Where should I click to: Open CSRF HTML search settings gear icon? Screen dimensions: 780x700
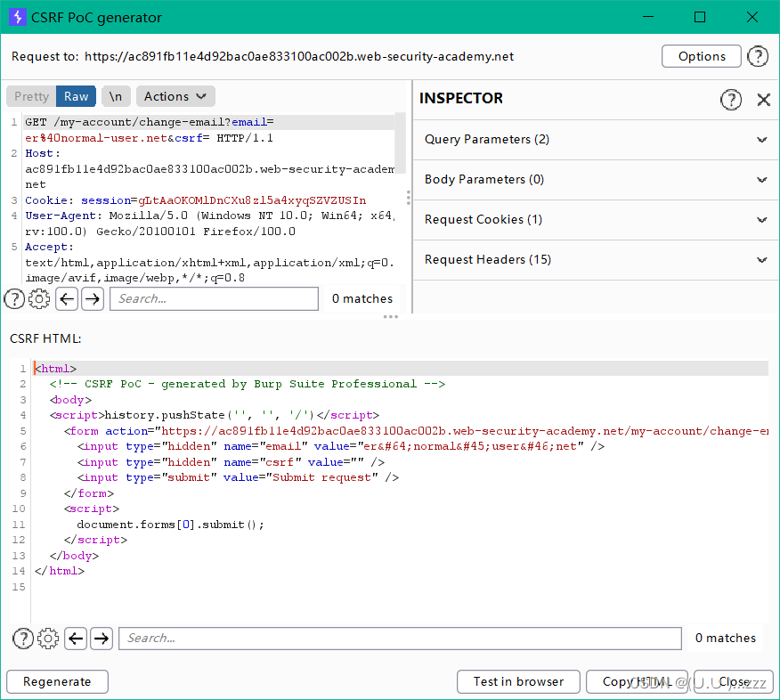[x=48, y=639]
